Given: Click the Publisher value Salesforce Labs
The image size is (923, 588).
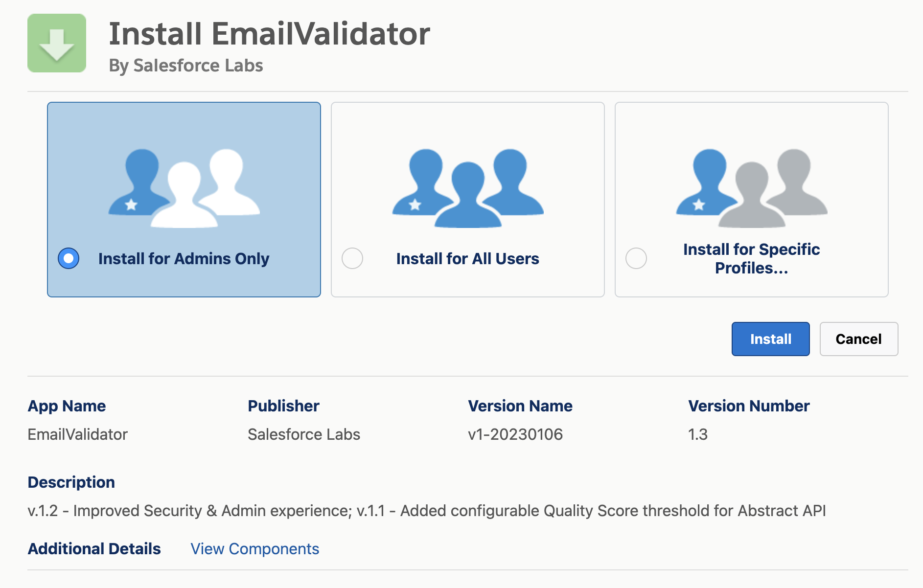Looking at the screenshot, I should click(304, 434).
